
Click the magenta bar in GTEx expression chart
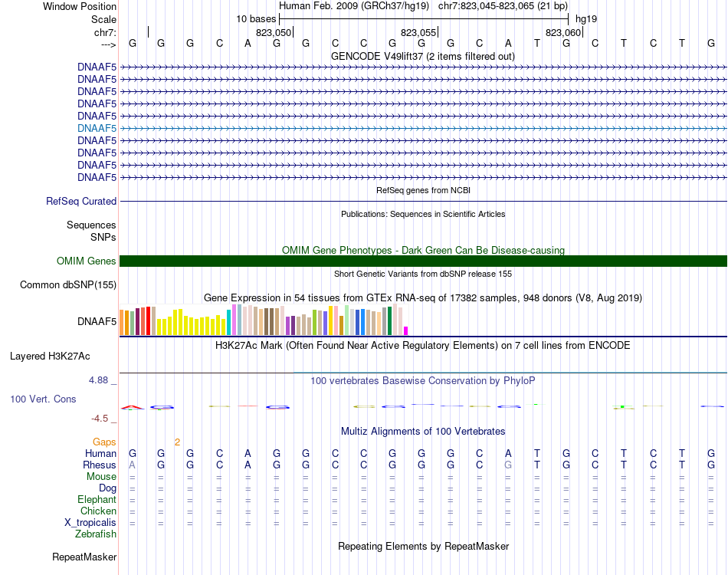click(x=406, y=330)
